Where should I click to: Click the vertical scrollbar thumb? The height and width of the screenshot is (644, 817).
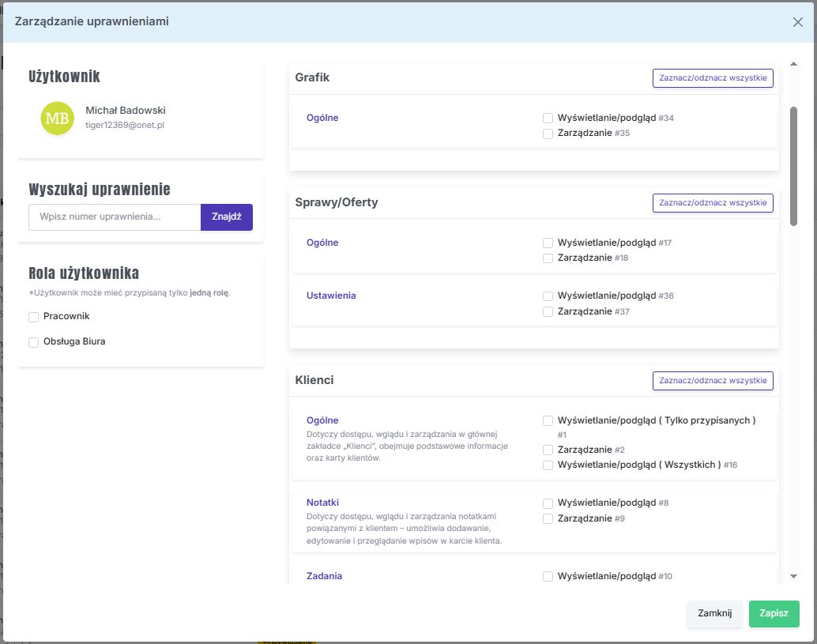tap(793, 166)
